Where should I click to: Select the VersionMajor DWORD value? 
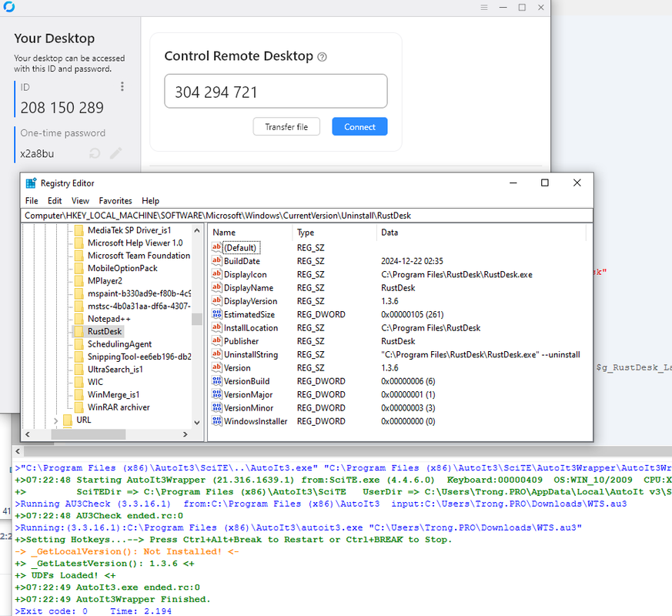coord(248,394)
